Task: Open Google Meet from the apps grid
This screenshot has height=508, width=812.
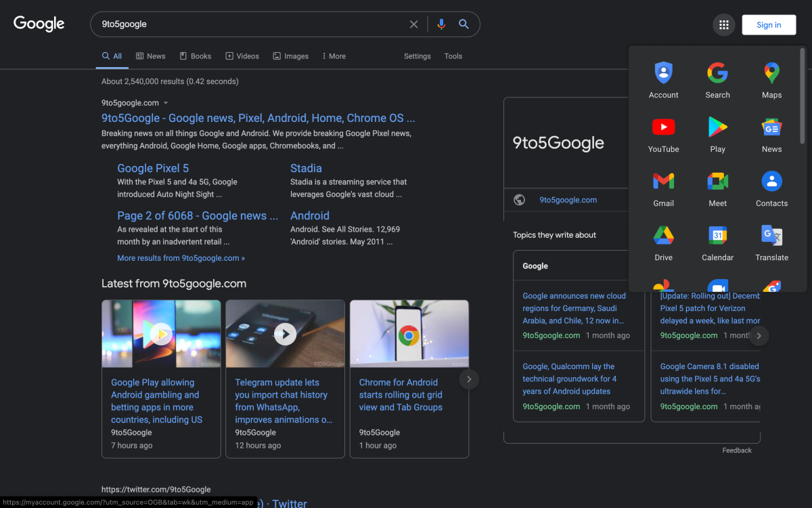Action: (x=717, y=188)
